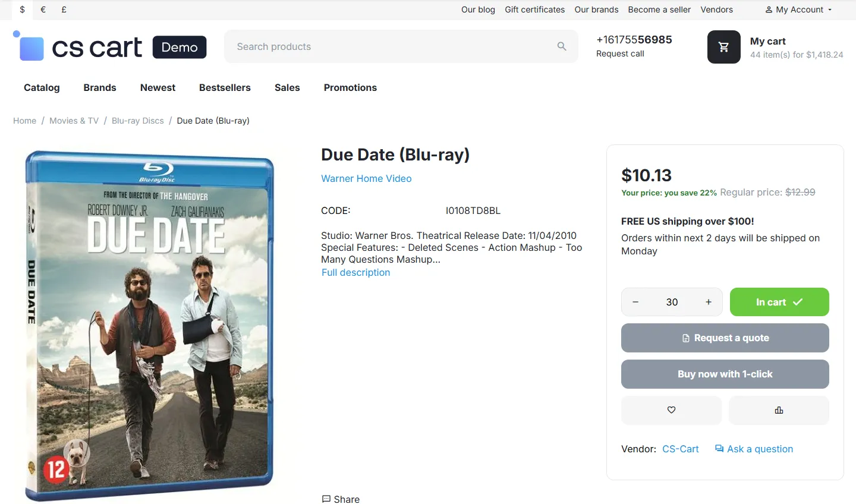Click Request a quote button
Viewport: 856px width, 504px height.
(x=725, y=338)
